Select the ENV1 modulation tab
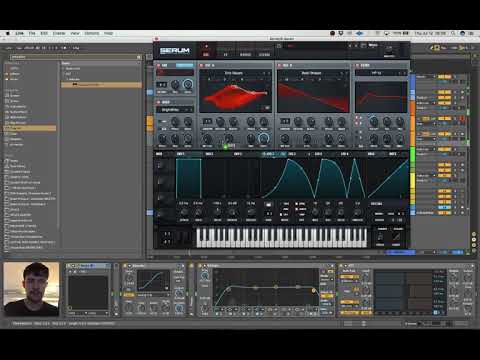The image size is (480, 360). (x=180, y=154)
